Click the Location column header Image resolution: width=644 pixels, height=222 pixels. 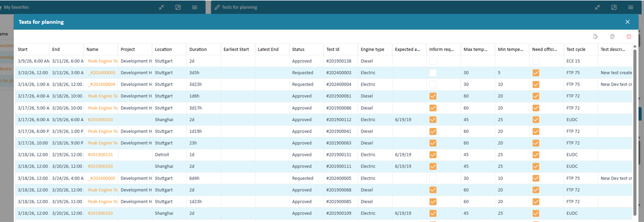pos(169,49)
